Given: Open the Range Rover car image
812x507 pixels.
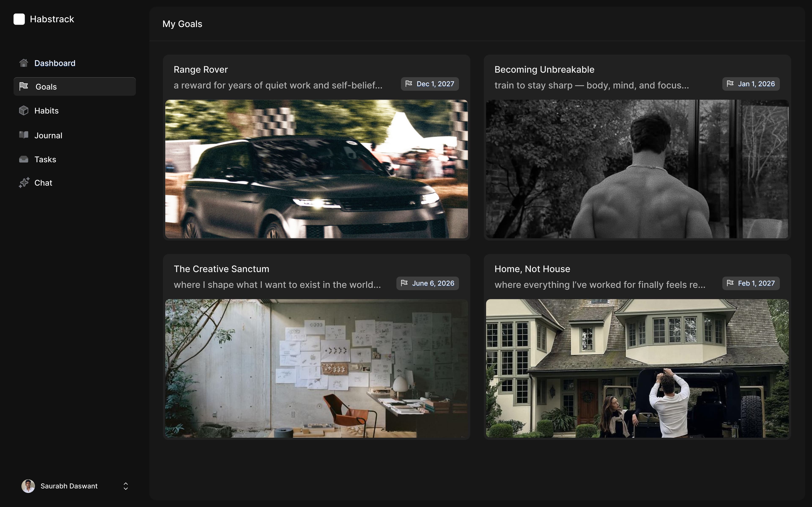Looking at the screenshot, I should point(316,169).
